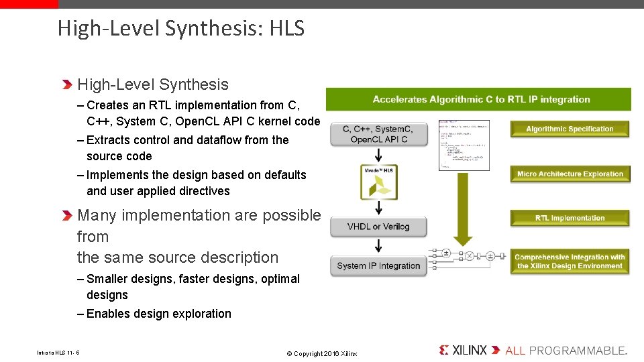Click the red chevron bullet beside 'High-Level Synthesis'
The height and width of the screenshot is (362, 644).
tap(67, 84)
